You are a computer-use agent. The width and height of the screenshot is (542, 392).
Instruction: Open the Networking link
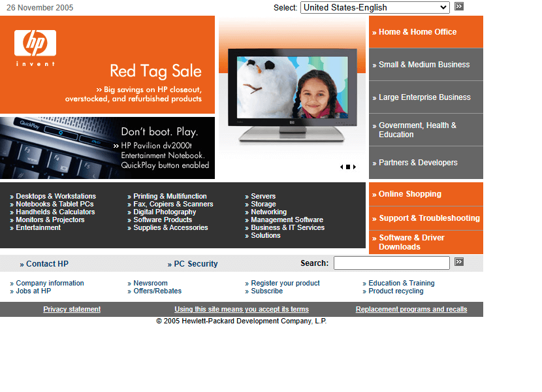(268, 212)
